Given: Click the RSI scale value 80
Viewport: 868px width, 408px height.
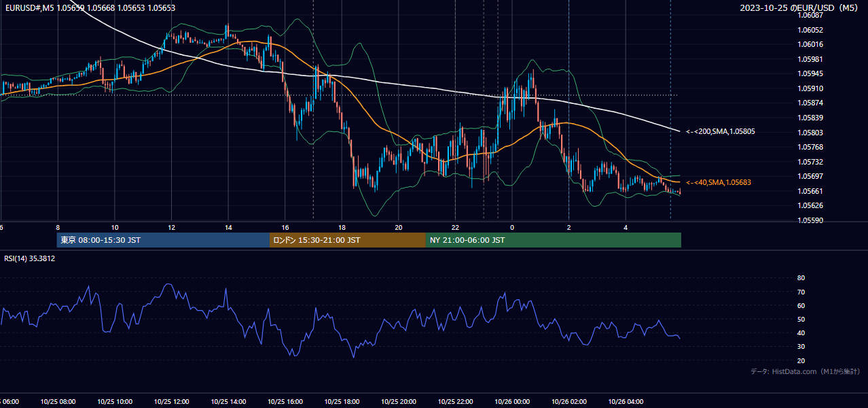Looking at the screenshot, I should [x=801, y=278].
